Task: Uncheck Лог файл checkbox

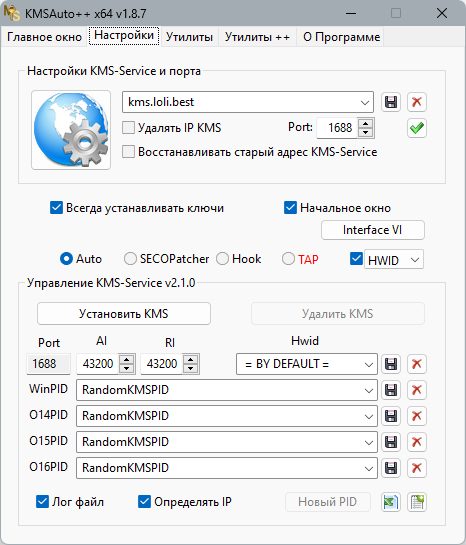Action: (x=42, y=502)
